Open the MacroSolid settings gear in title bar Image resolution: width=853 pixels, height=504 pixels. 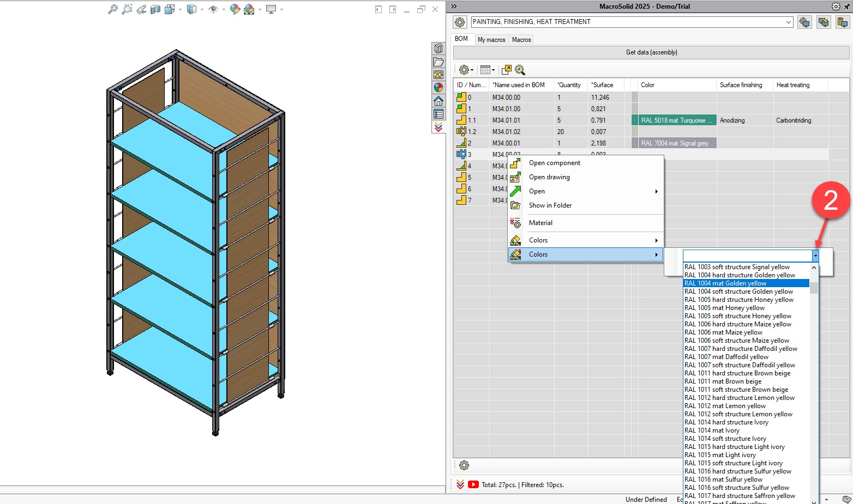pyautogui.click(x=836, y=7)
